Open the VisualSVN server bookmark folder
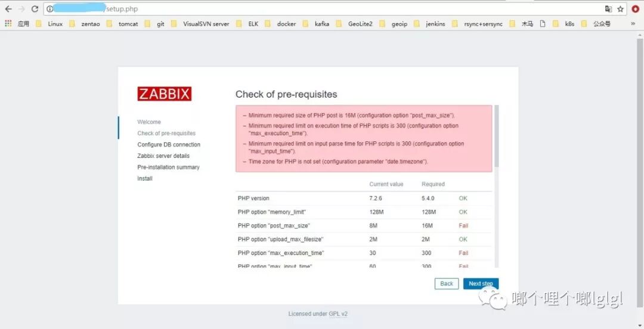644x329 pixels. pyautogui.click(x=200, y=24)
